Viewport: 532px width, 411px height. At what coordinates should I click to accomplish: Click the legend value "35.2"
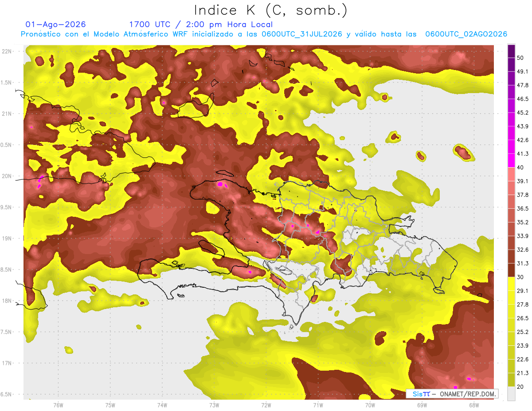click(523, 222)
